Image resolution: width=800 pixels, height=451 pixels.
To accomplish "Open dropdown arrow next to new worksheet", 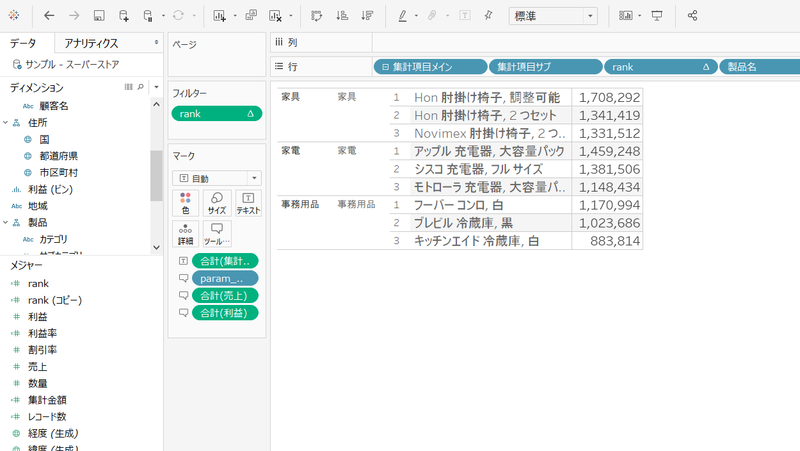I will pos(235,16).
